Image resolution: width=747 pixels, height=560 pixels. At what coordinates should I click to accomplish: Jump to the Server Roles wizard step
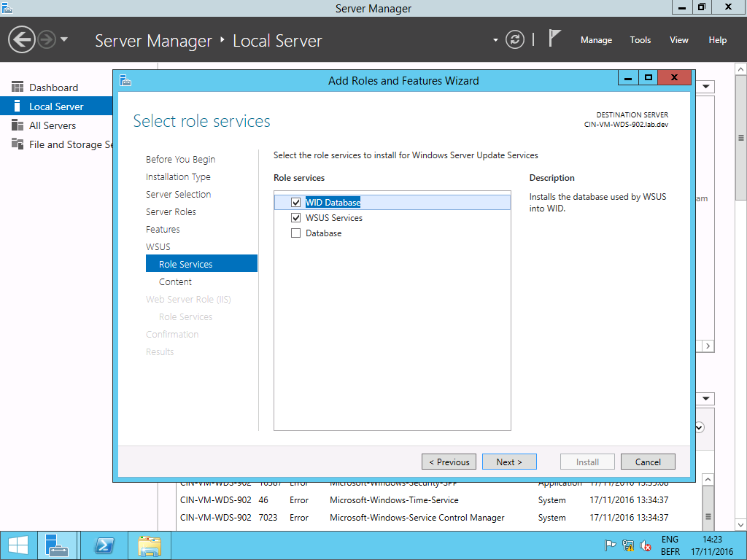click(171, 212)
